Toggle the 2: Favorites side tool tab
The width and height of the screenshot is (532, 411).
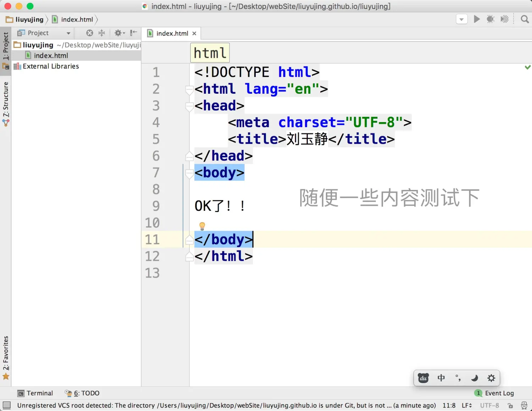point(6,358)
